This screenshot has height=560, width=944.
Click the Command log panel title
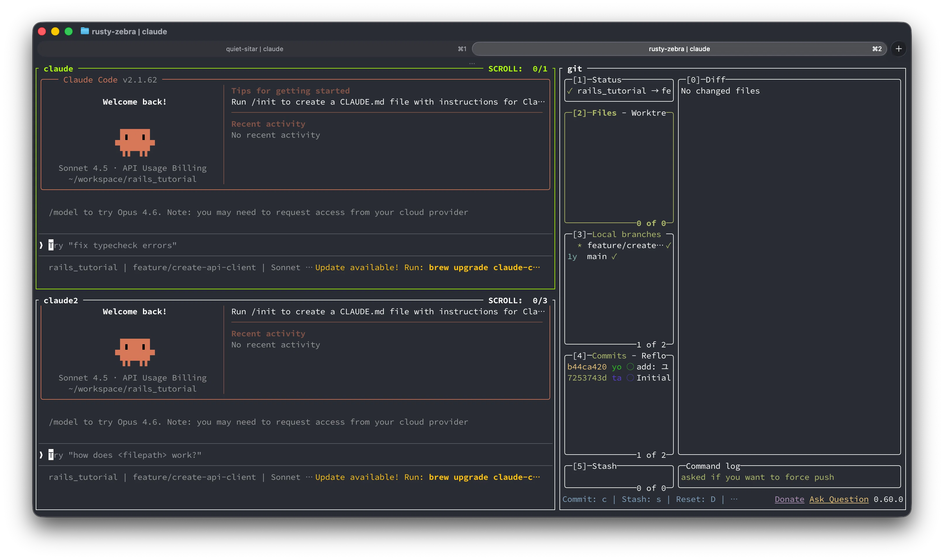[x=713, y=466]
